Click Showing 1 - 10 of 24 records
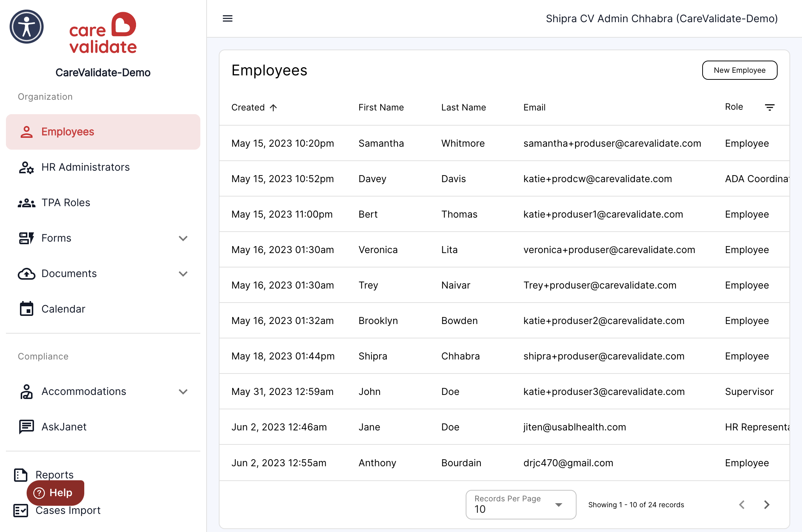Viewport: 802px width, 532px height. point(636,505)
